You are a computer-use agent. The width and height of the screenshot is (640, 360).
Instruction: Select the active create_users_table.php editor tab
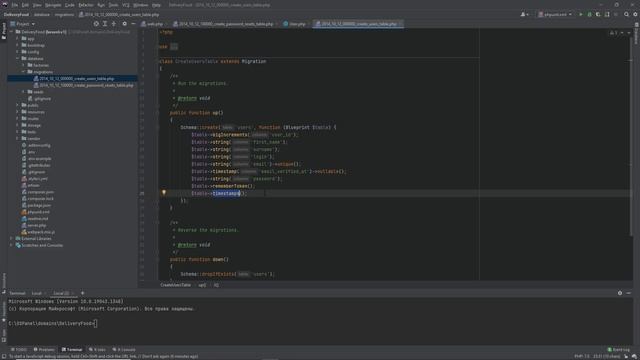coord(357,24)
